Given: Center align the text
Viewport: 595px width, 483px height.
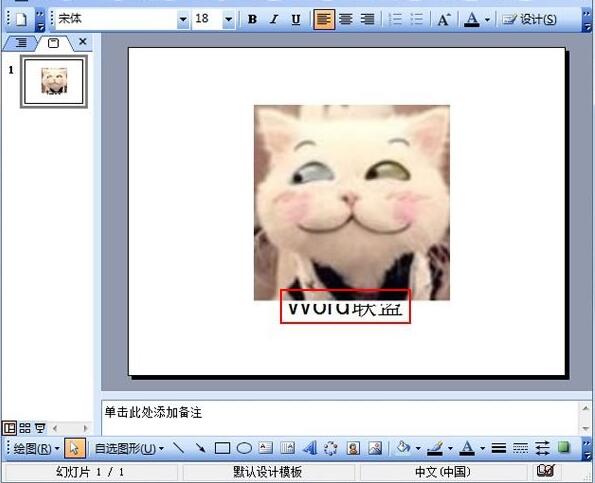Looking at the screenshot, I should click(x=346, y=19).
